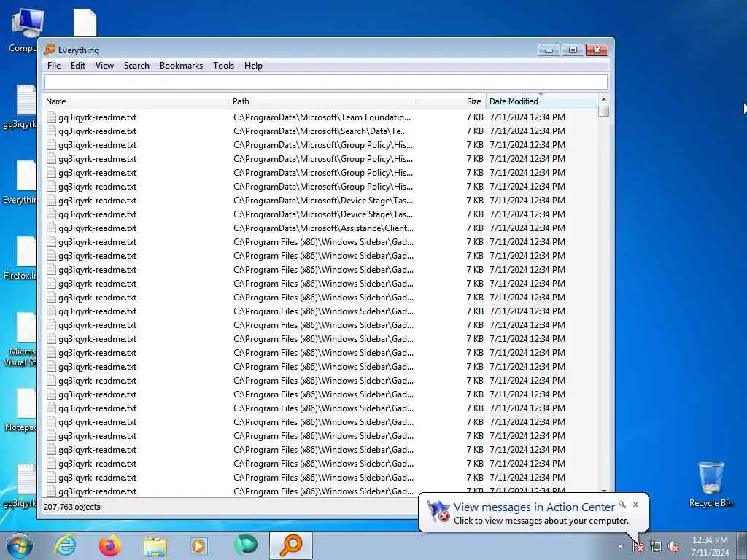Screen dimensions: 747x560
Task: Open the network tray icon
Action: pos(656,547)
